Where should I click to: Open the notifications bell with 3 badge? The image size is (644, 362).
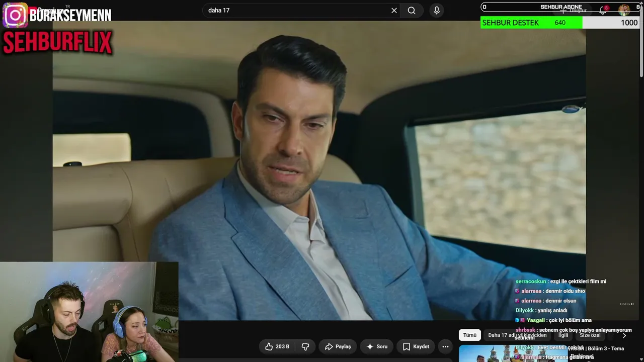click(x=603, y=10)
